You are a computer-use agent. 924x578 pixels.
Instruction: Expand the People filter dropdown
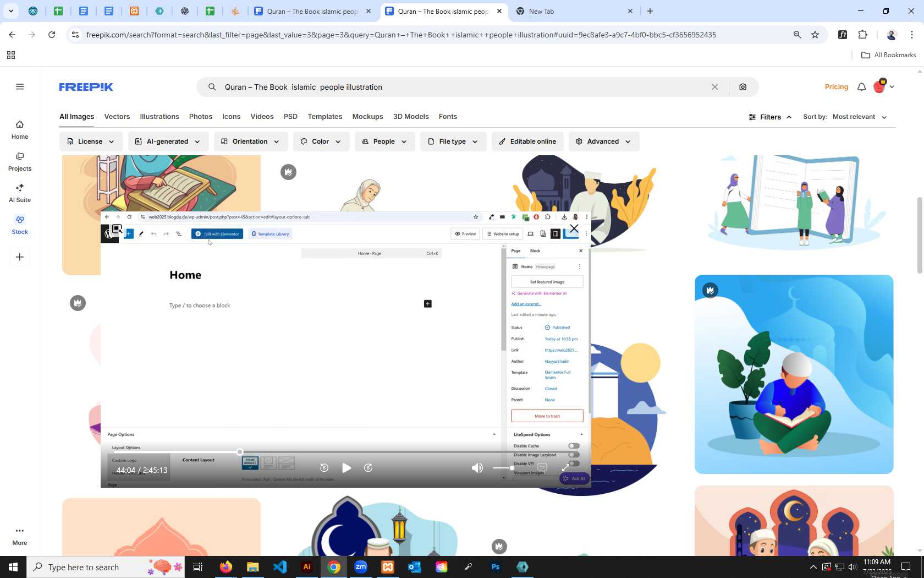(x=384, y=141)
